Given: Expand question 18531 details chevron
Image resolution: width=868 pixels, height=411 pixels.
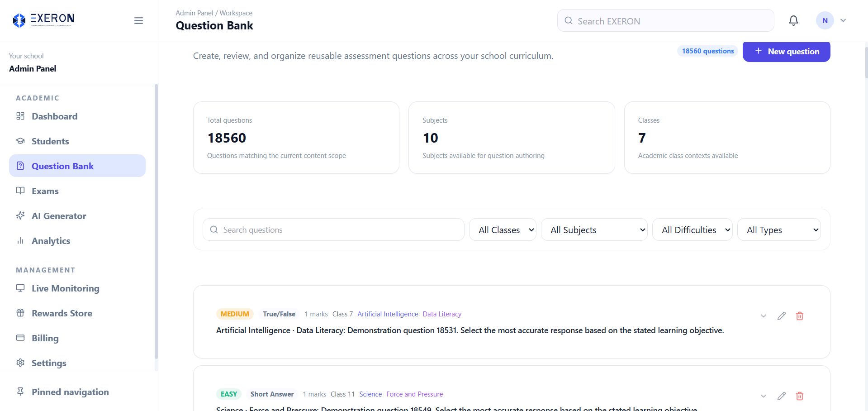Looking at the screenshot, I should [x=764, y=316].
